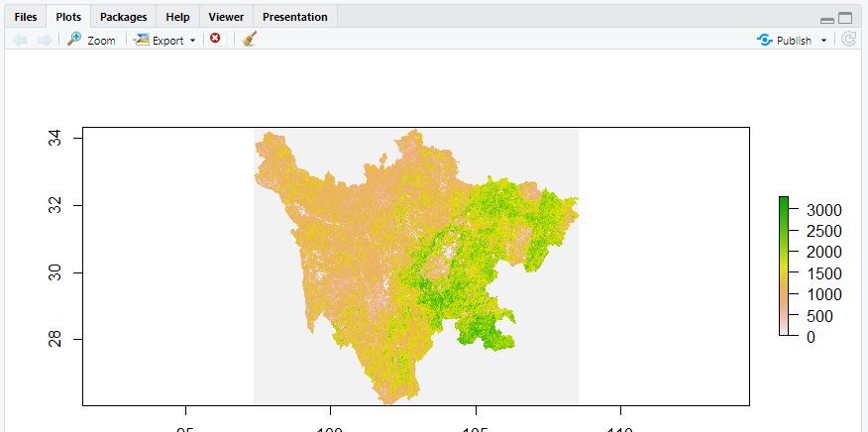Clear all plots with broom icon

click(x=249, y=40)
